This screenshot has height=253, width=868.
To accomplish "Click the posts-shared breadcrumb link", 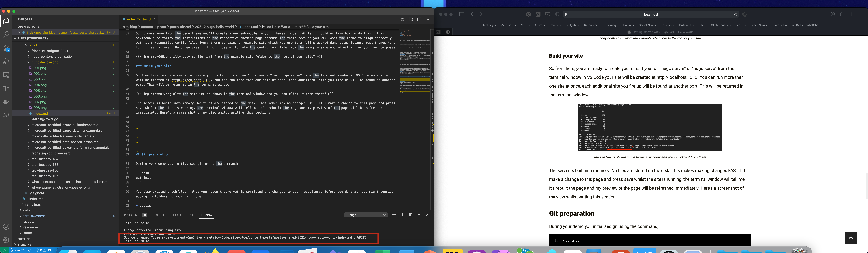I will coord(180,27).
